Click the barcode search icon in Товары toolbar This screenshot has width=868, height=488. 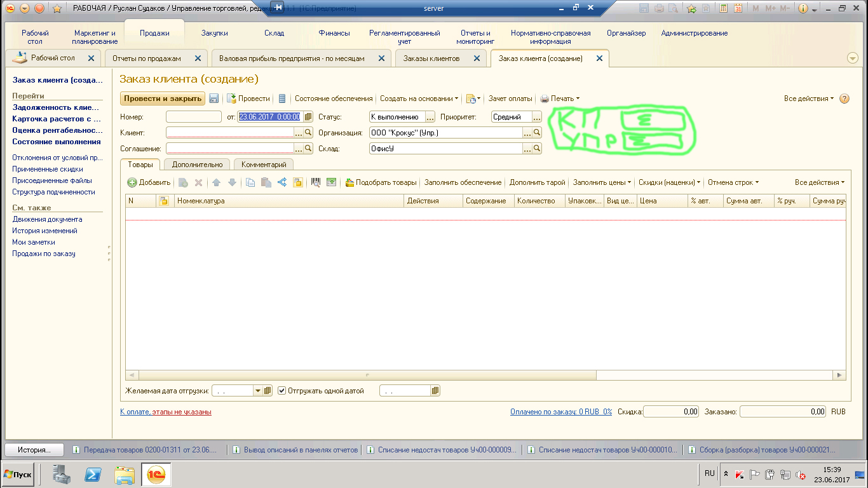(x=316, y=182)
